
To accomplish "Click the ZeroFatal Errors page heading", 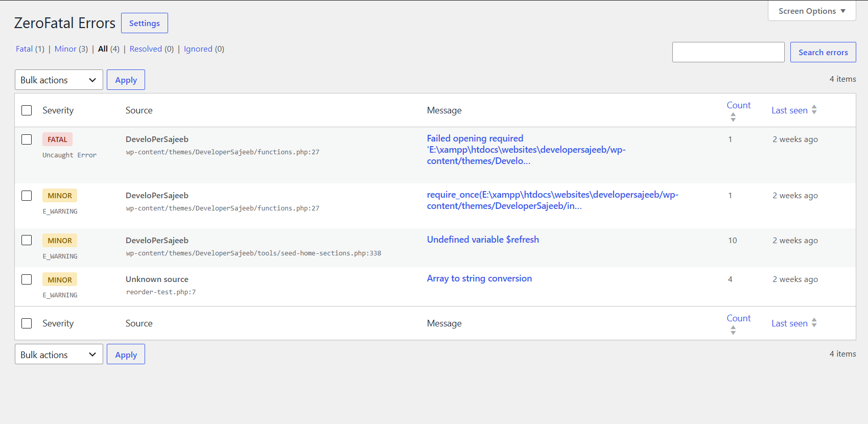I will coord(65,23).
